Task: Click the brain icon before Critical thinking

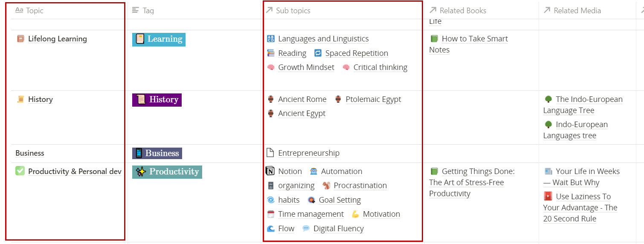Action: tap(346, 67)
